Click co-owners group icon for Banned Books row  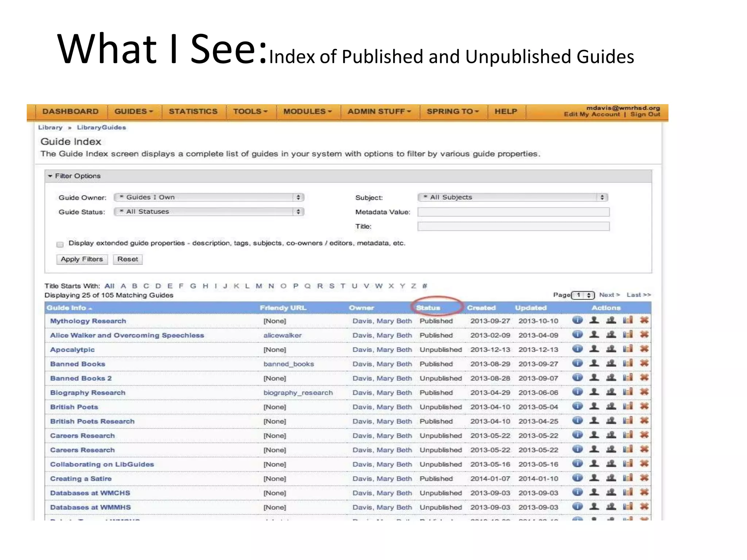click(x=611, y=363)
